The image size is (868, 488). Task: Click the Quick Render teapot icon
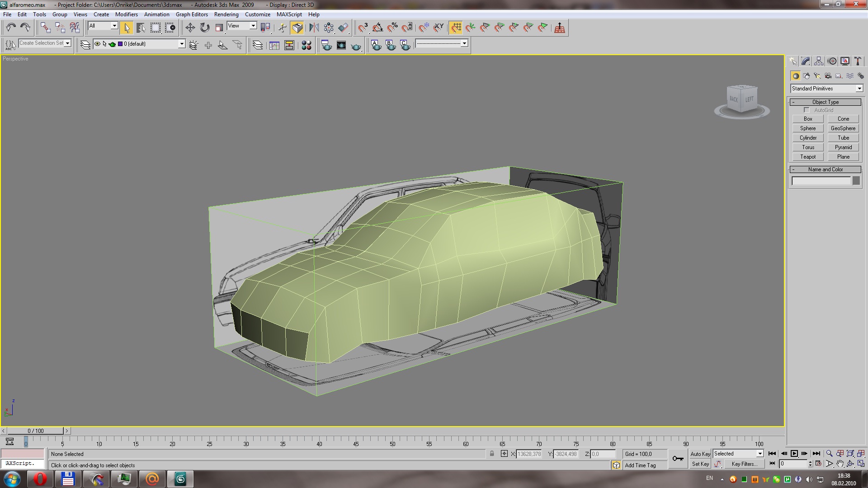coord(356,45)
